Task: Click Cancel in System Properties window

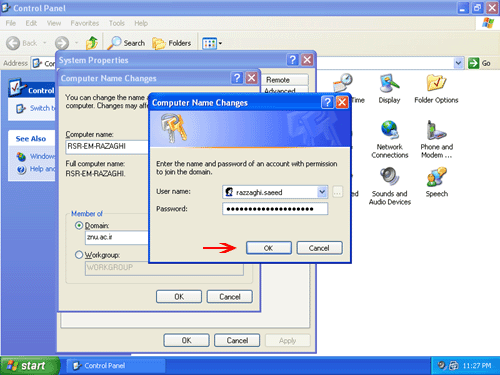Action: click(x=237, y=340)
